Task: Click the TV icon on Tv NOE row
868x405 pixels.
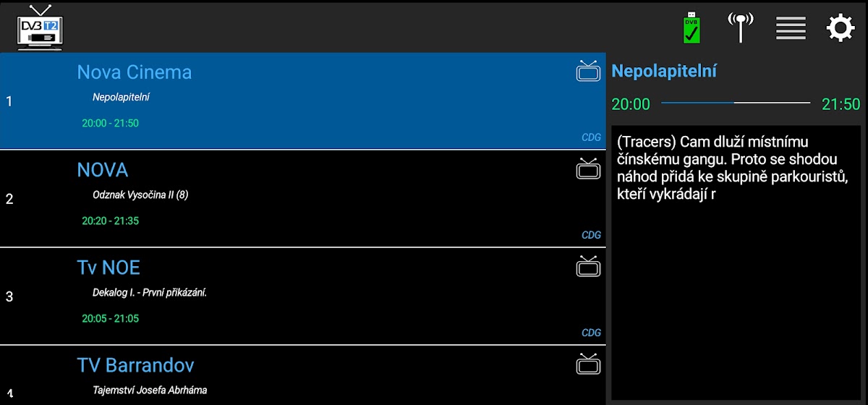Action: pos(588,266)
